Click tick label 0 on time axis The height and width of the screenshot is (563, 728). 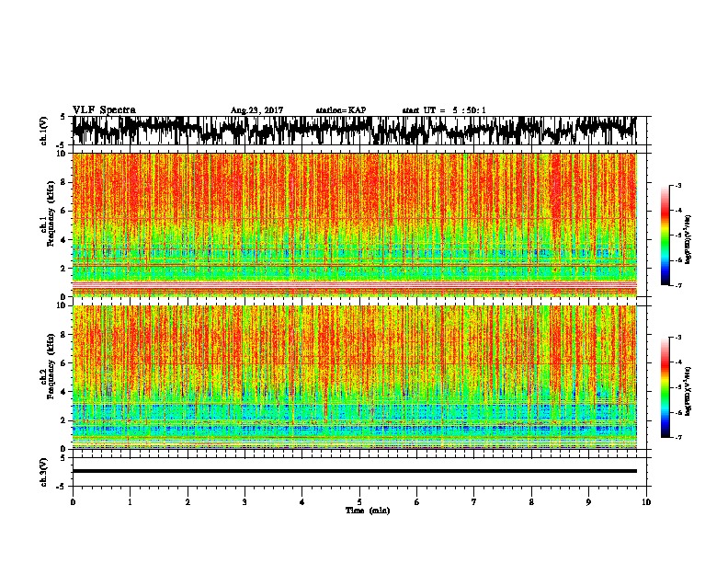click(x=73, y=502)
